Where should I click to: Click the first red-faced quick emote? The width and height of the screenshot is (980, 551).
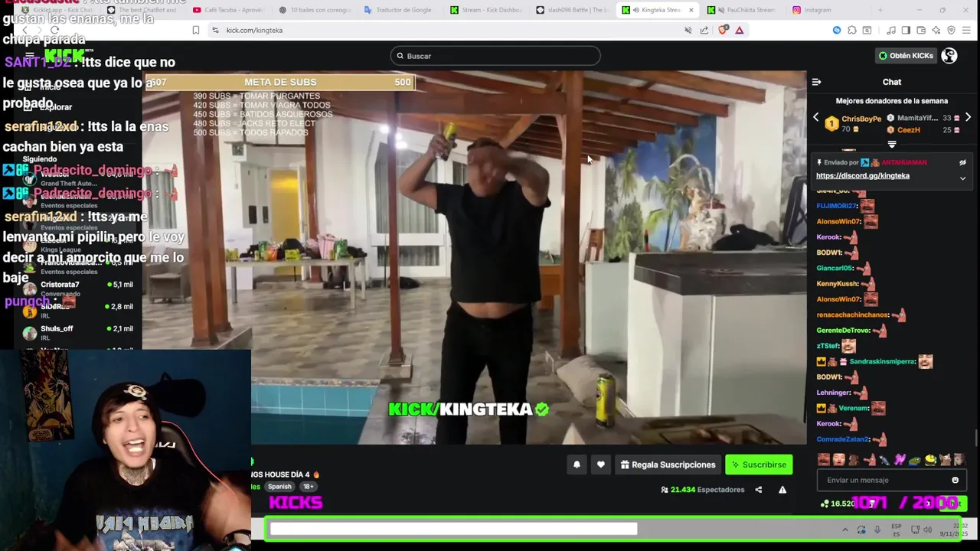[x=824, y=459]
